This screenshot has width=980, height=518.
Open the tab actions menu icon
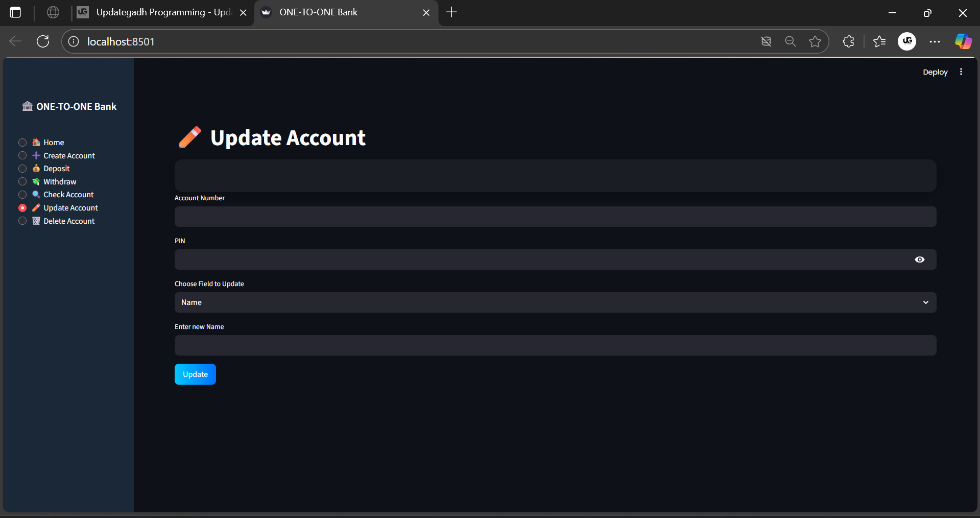click(16, 12)
